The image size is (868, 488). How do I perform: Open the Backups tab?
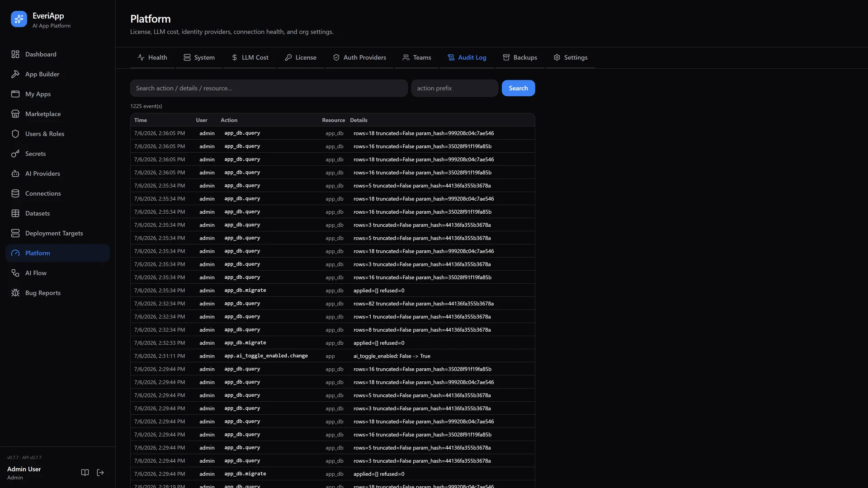pyautogui.click(x=520, y=57)
